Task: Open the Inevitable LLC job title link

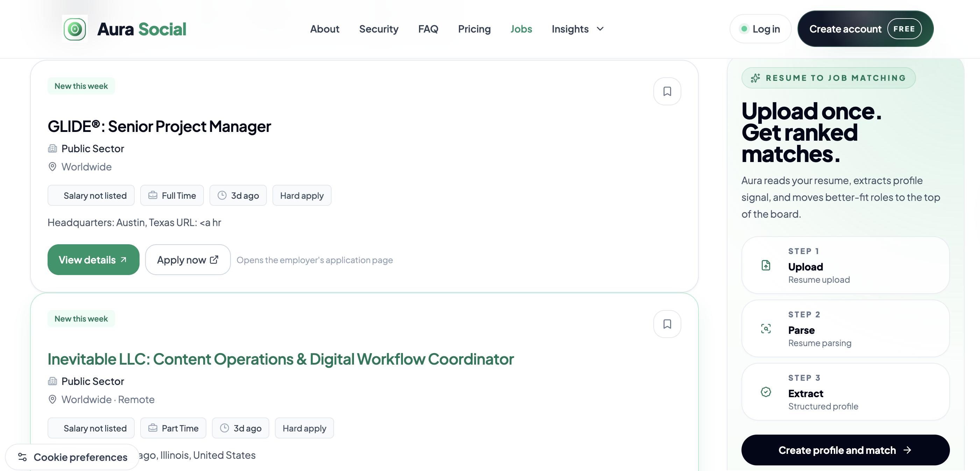Action: point(280,358)
